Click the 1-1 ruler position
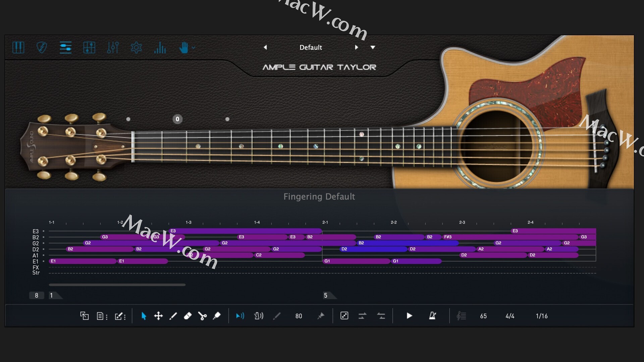Image resolution: width=644 pixels, height=362 pixels. (51, 222)
